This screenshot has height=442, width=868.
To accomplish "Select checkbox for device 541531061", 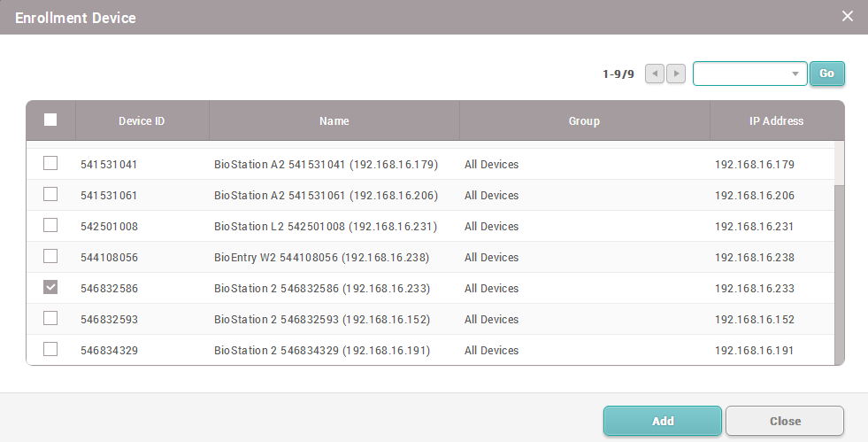I will (50, 195).
